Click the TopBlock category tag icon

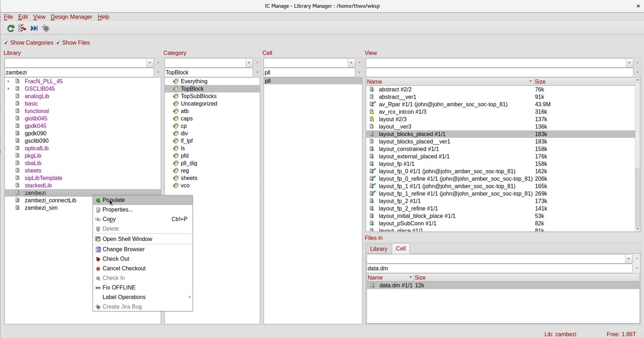click(176, 89)
